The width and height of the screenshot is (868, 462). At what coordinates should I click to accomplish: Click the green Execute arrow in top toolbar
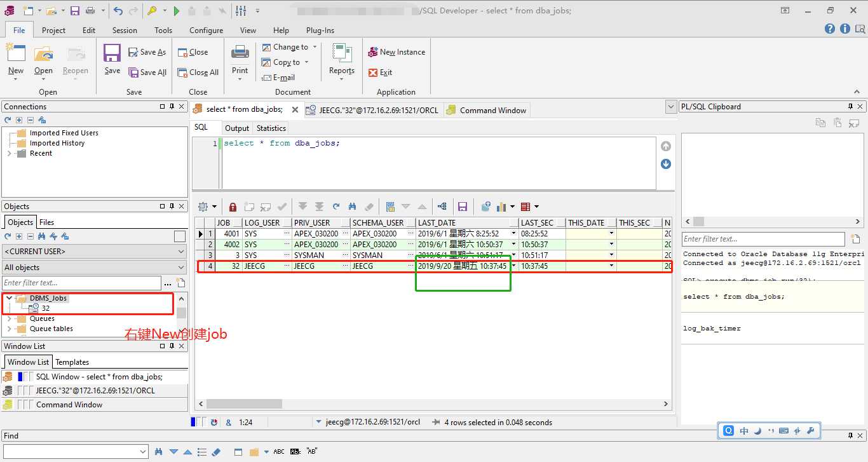point(176,11)
